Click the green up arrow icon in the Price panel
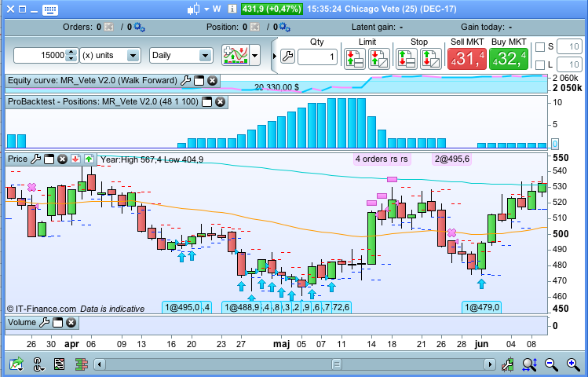588x377 pixels. pos(89,159)
